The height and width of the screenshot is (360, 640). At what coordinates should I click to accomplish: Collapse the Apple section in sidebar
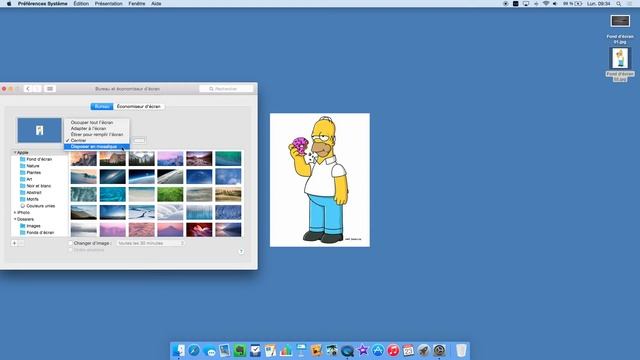pos(15,152)
